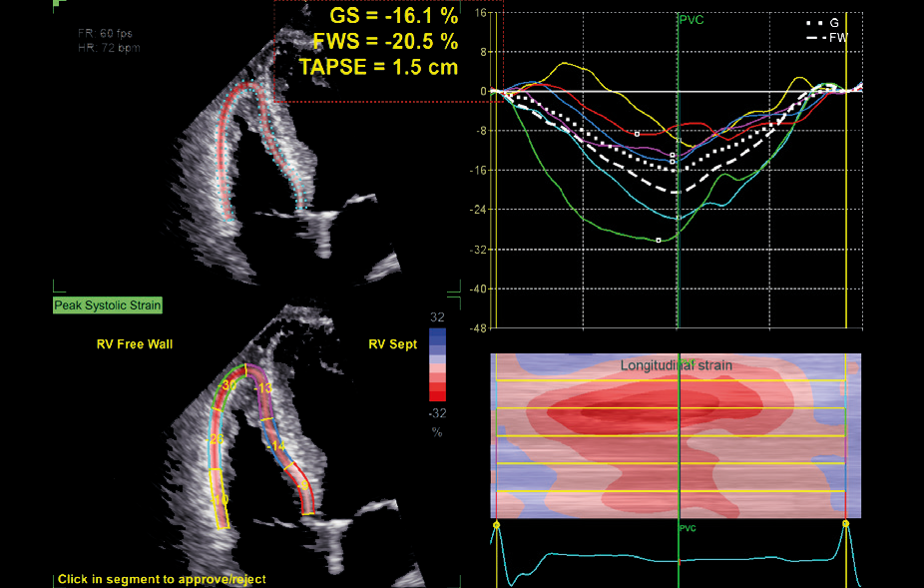Approve the apical septal segment labeled -13

[x=263, y=389]
